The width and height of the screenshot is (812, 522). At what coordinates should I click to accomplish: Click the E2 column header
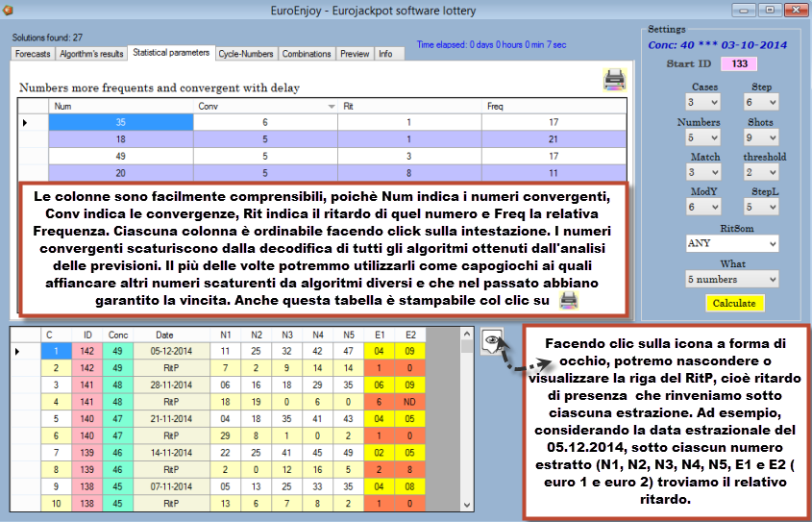[410, 336]
